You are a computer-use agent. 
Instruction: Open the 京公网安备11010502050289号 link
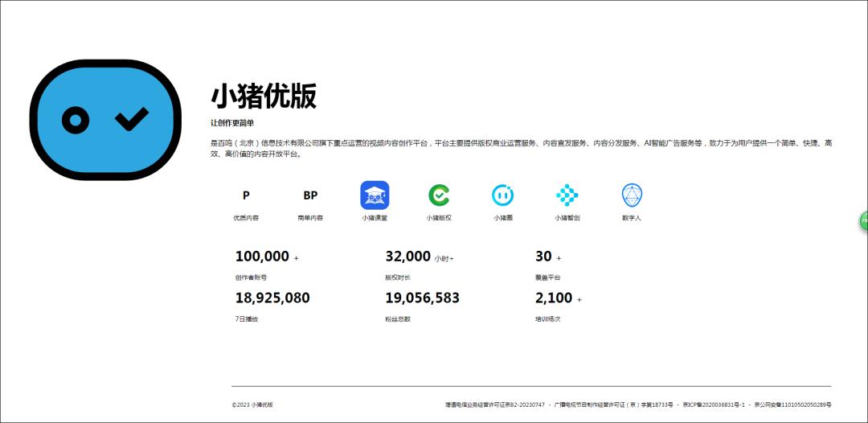(792, 405)
